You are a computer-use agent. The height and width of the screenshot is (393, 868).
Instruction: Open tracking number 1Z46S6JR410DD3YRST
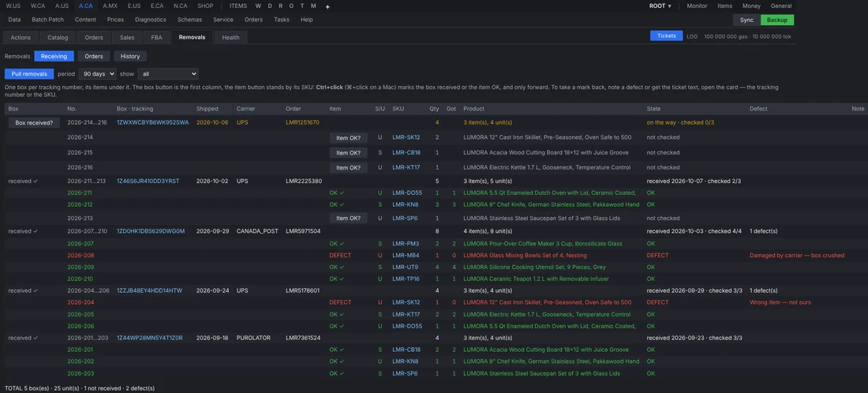148,181
